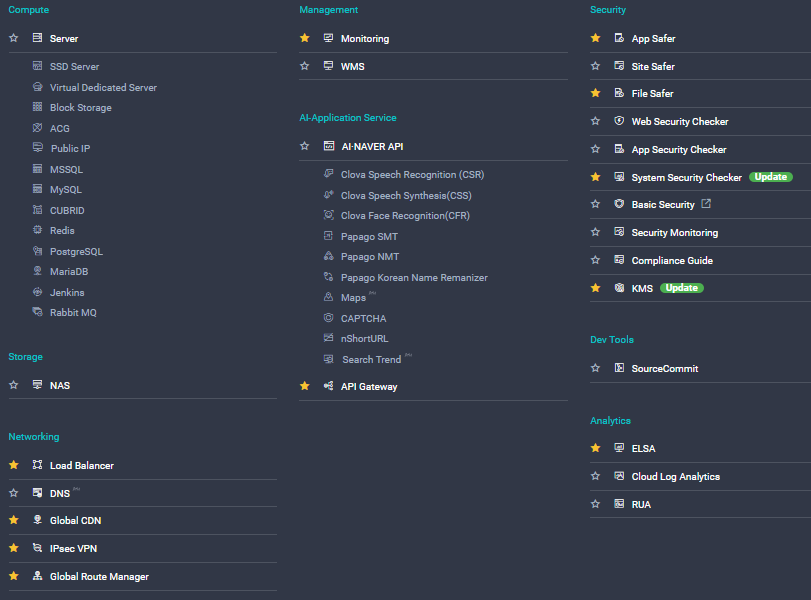Viewport: 811px width, 600px height.
Task: Click the SourceCommit icon
Action: point(619,368)
